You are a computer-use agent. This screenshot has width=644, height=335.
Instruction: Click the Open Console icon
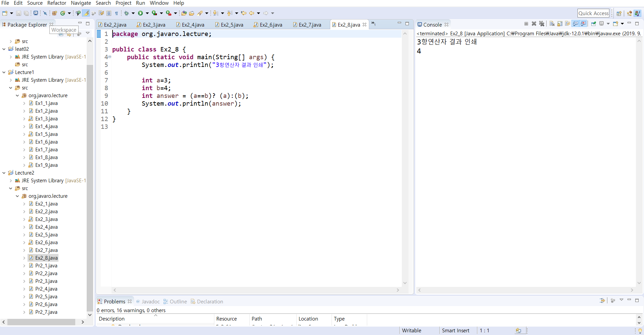[615, 24]
